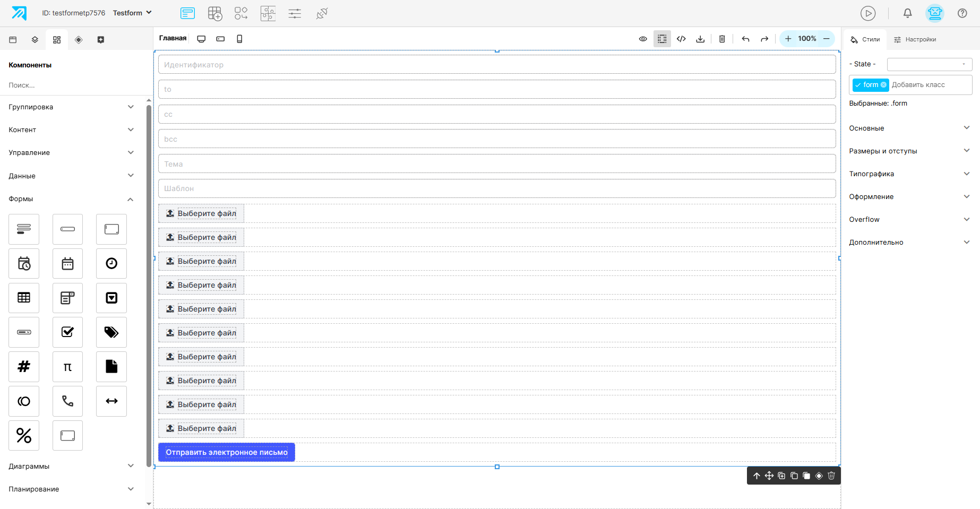The width and height of the screenshot is (980, 509).
Task: Expand the Типографика section
Action: click(x=909, y=174)
